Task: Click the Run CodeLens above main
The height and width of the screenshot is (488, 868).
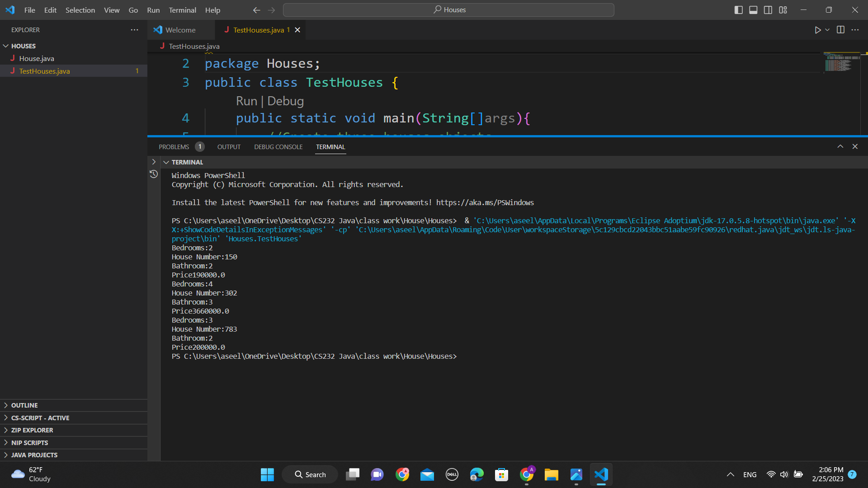Action: point(246,101)
